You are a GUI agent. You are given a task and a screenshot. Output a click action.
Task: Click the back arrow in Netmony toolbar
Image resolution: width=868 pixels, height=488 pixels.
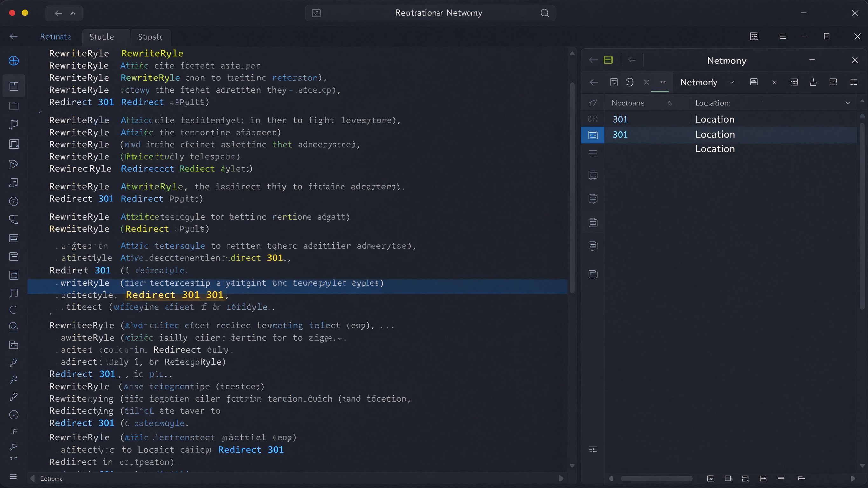(x=594, y=82)
